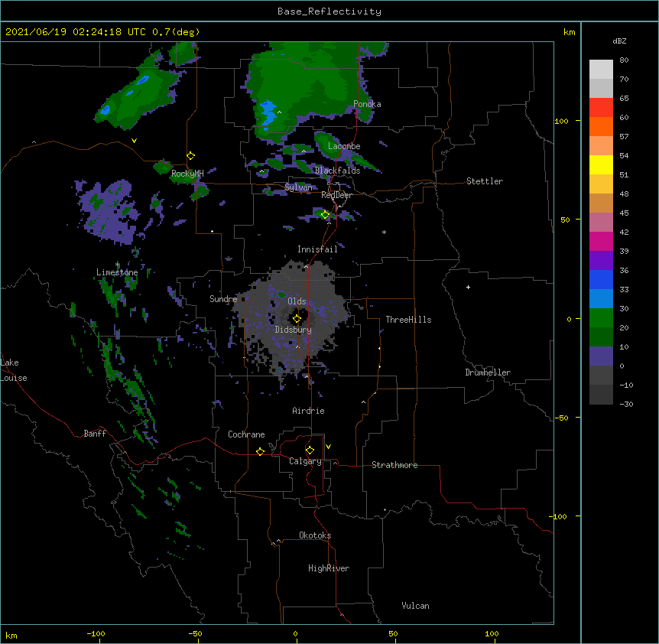659x644 pixels.
Task: Select the dark gray swatch above -30
Action: 601,395
